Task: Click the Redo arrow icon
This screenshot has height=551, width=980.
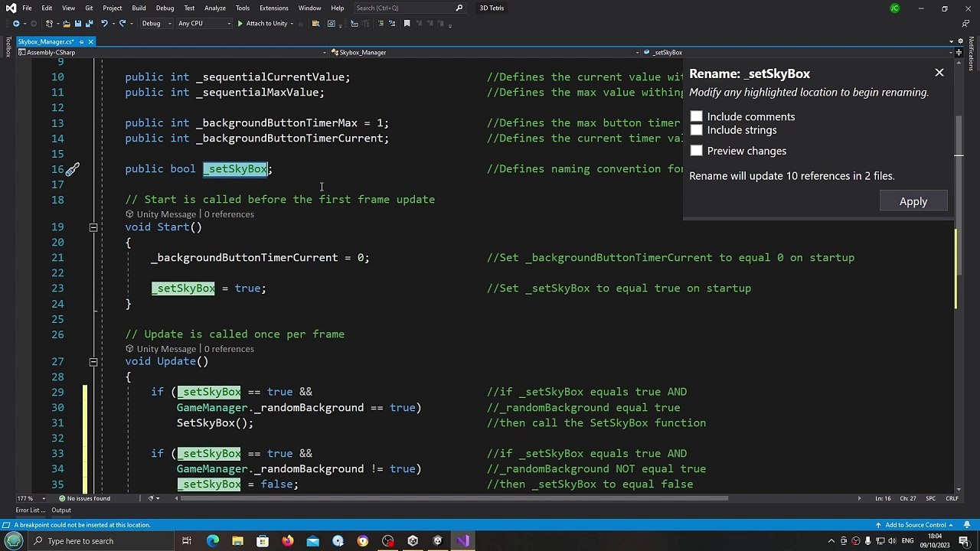Action: pos(122,24)
